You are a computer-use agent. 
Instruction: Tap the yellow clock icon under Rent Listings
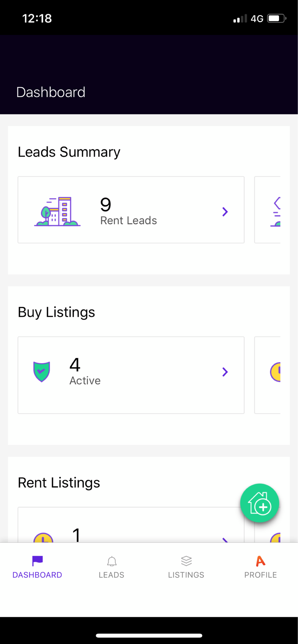43,538
